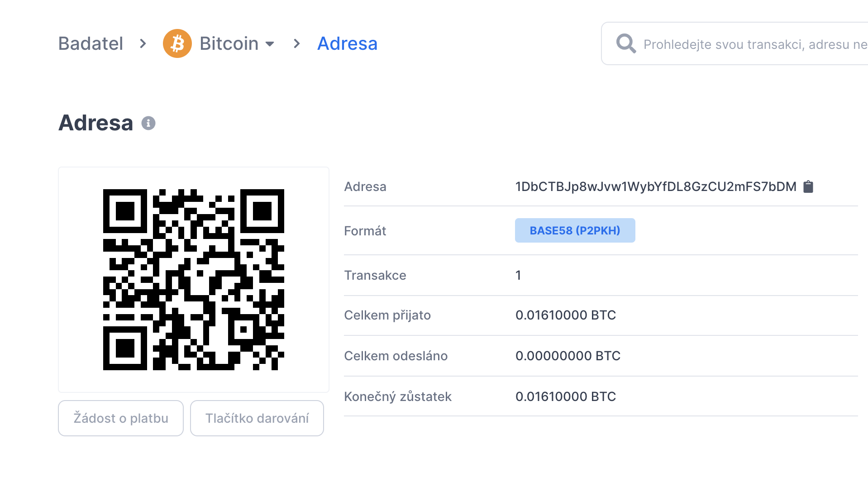868x487 pixels.
Task: Click the first breadcrumb chevron after Badatel
Action: coord(143,43)
